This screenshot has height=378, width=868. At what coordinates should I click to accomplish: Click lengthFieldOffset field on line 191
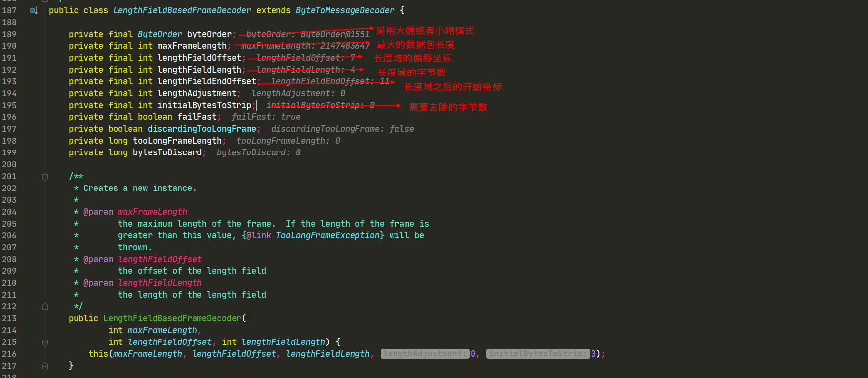[x=199, y=58]
